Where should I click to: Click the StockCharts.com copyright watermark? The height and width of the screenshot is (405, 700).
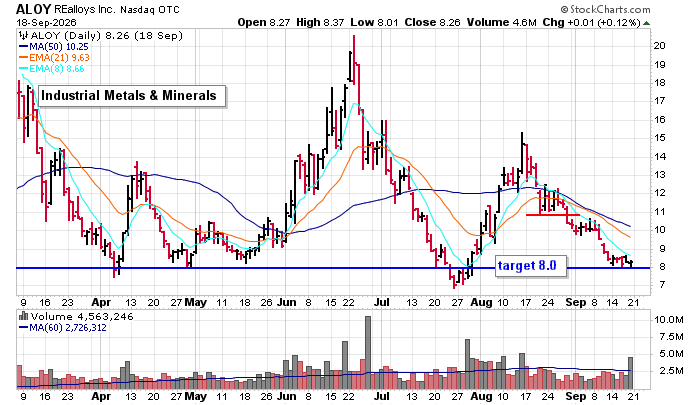pyautogui.click(x=605, y=9)
